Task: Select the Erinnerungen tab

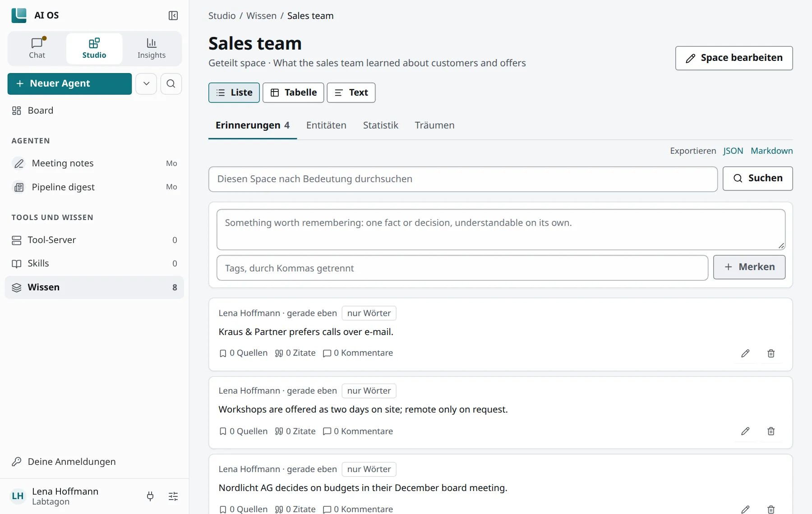Action: point(253,125)
